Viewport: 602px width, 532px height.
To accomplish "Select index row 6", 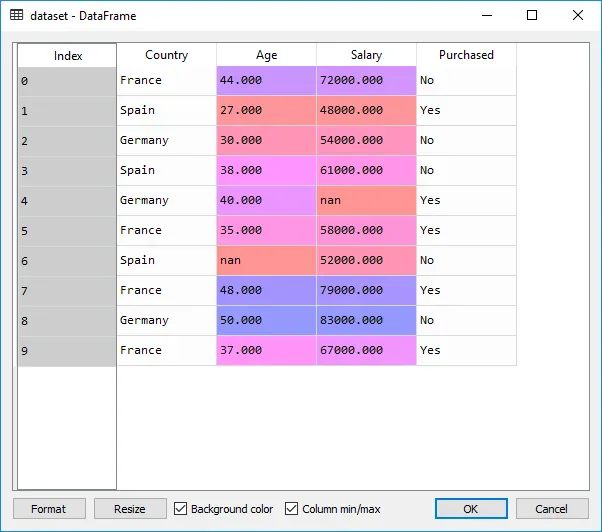I will point(67,261).
